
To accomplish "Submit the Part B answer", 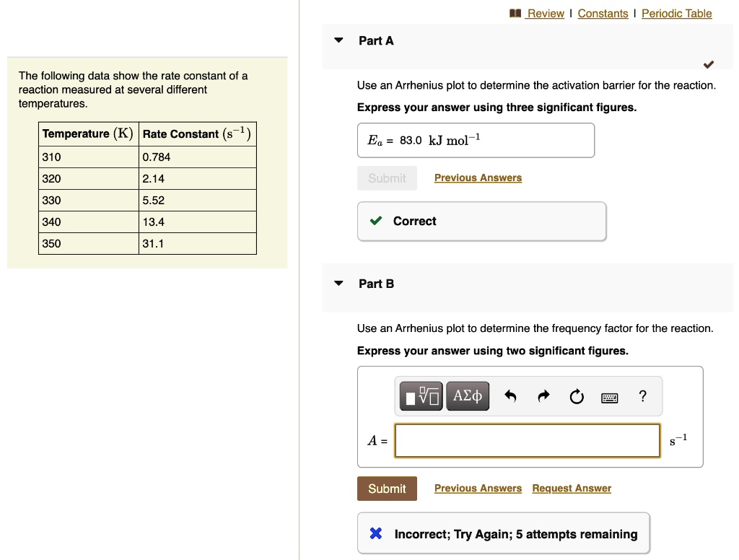I will click(x=387, y=489).
